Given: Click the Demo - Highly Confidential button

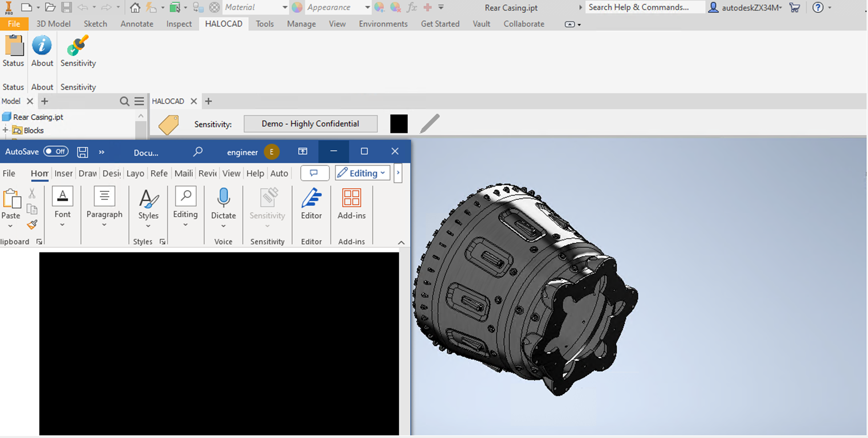Looking at the screenshot, I should pos(310,124).
